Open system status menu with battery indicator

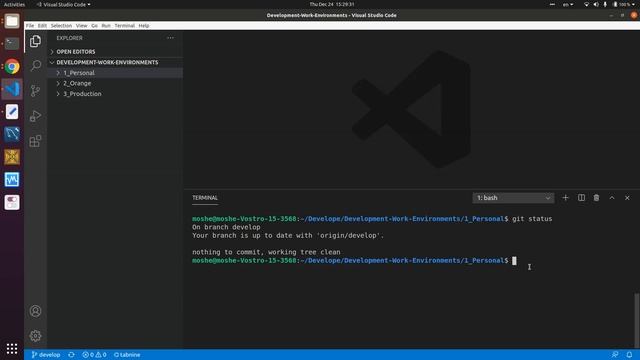tap(610, 4)
